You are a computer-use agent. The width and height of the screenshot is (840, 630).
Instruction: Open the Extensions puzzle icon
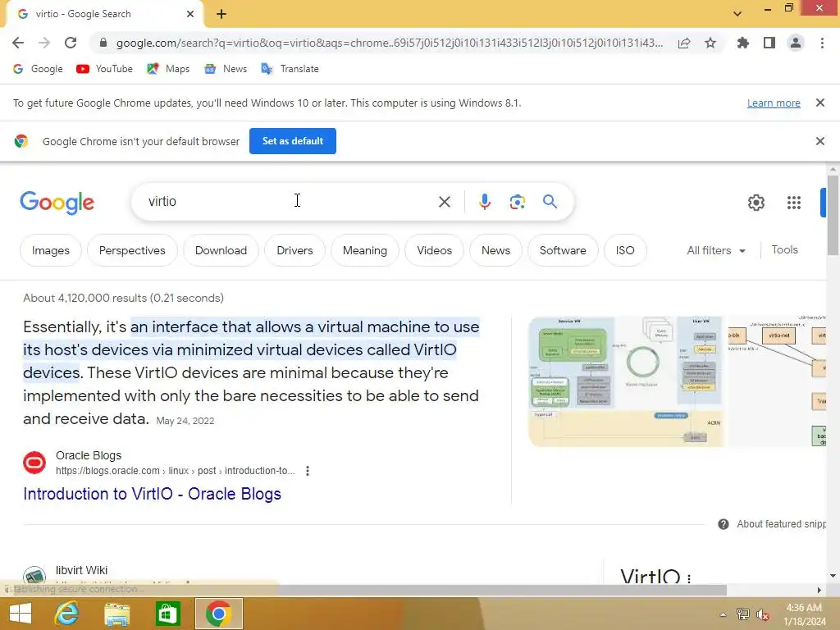coord(743,43)
